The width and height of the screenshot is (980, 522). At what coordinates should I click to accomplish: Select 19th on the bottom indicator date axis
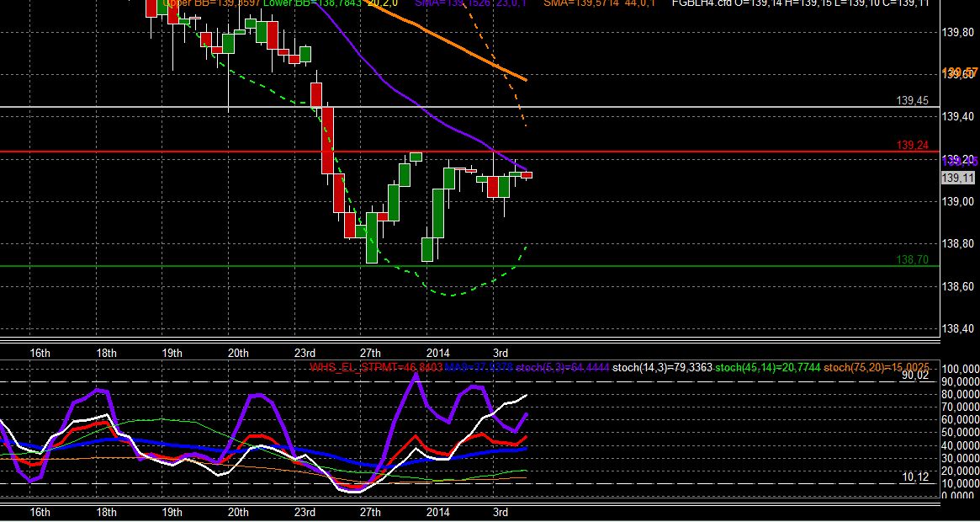point(172,513)
